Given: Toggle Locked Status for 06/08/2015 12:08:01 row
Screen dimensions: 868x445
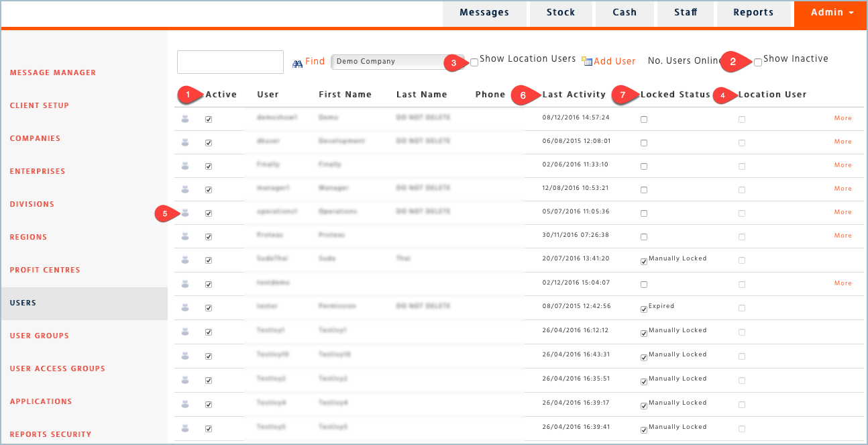Looking at the screenshot, I should 644,143.
